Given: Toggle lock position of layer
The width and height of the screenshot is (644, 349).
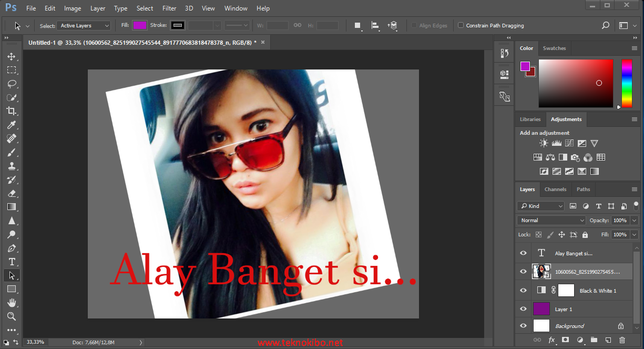Looking at the screenshot, I should tap(561, 235).
